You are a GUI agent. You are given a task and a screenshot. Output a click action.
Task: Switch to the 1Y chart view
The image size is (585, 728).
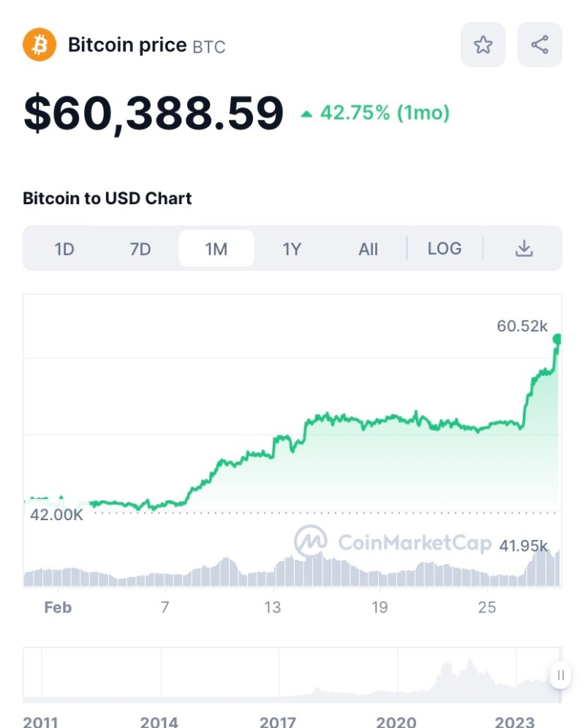tap(292, 249)
